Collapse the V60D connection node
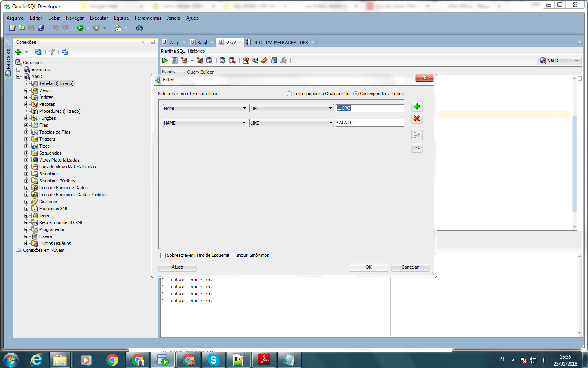Image resolution: width=588 pixels, height=368 pixels. 18,76
